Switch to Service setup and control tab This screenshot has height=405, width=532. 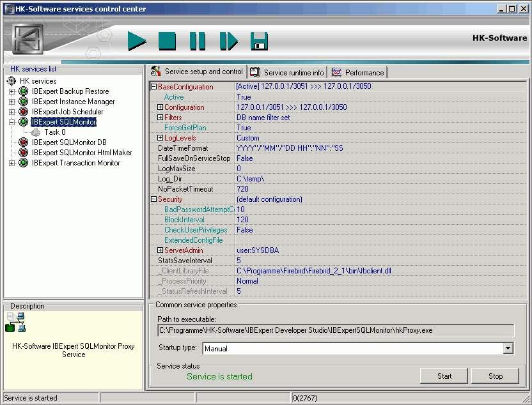198,72
